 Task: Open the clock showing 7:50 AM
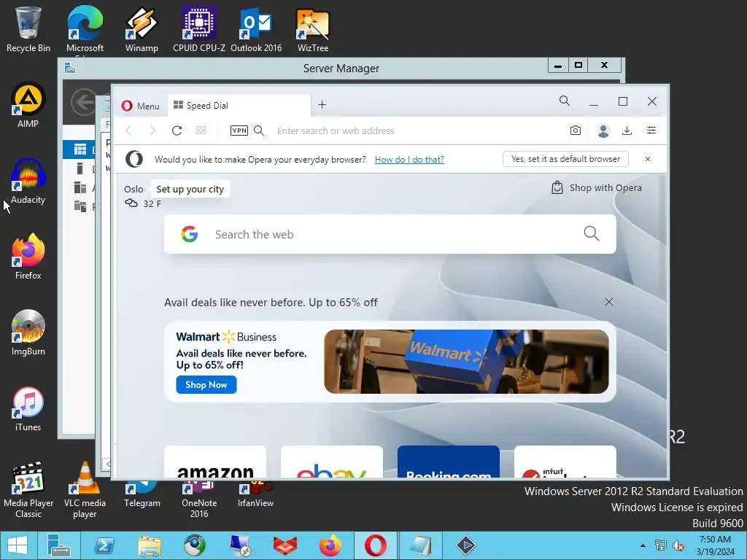tap(715, 545)
